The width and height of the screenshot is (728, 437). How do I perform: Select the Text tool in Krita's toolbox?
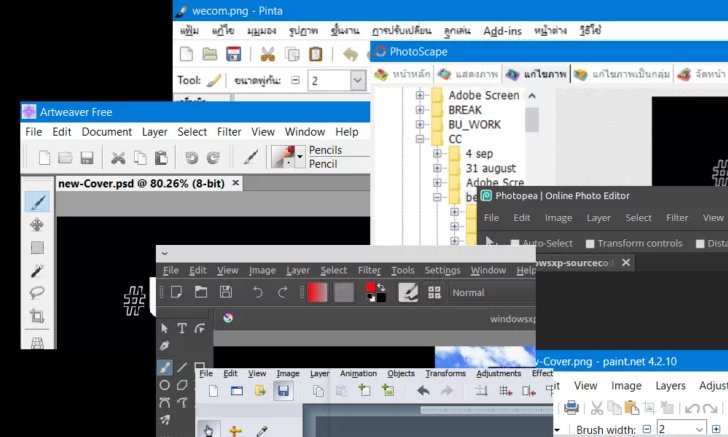pyautogui.click(x=182, y=328)
